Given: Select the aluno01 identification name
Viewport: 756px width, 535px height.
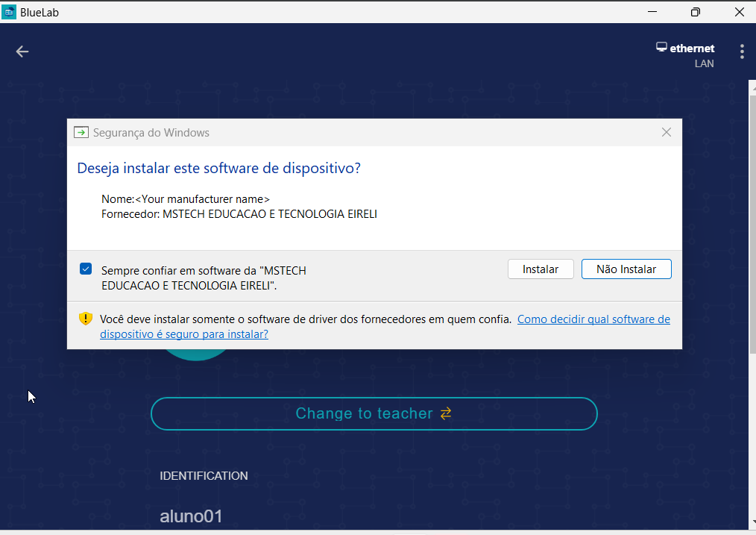Looking at the screenshot, I should pyautogui.click(x=191, y=516).
